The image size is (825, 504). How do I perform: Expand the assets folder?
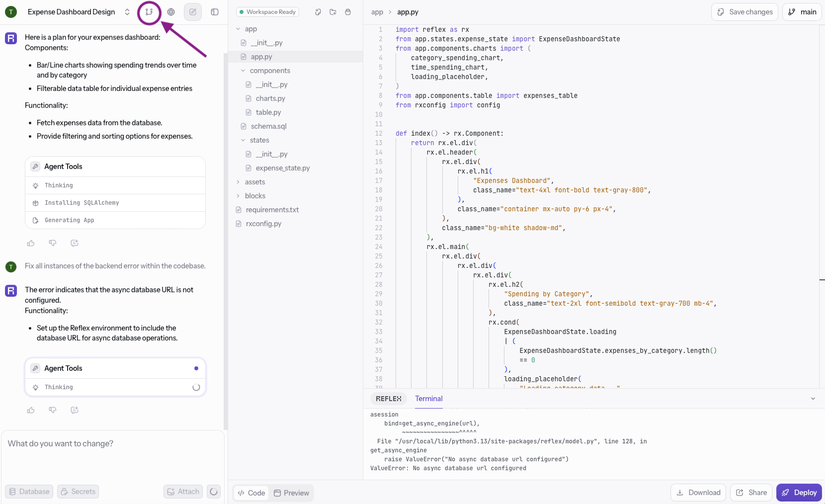(x=238, y=182)
